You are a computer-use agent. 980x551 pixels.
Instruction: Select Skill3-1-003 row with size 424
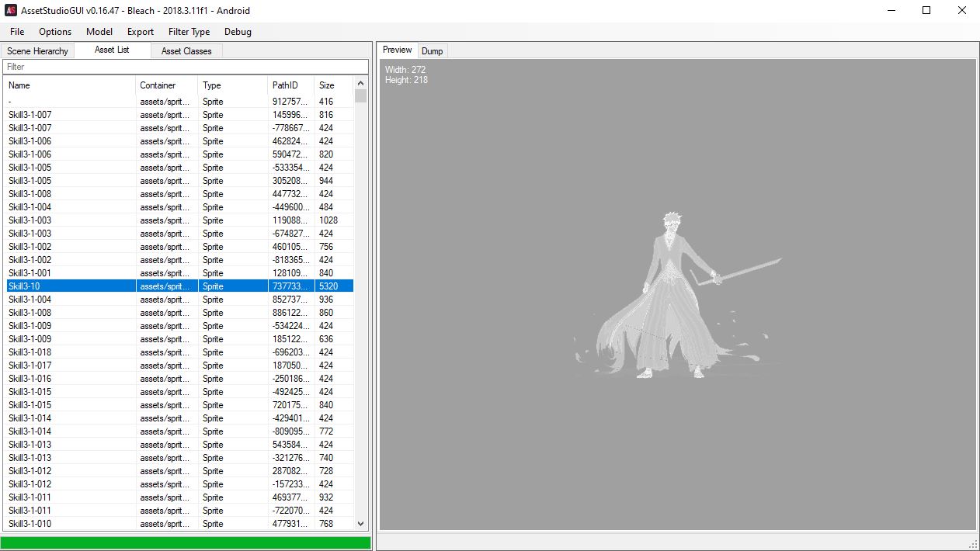click(x=179, y=234)
